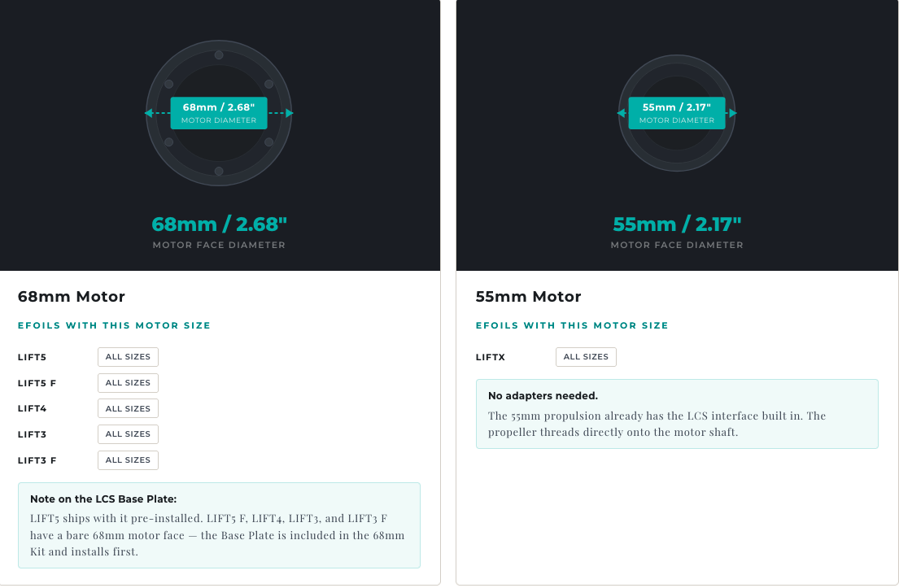Select ALL SIZES for LIFT4
899x588 pixels.
click(x=128, y=408)
